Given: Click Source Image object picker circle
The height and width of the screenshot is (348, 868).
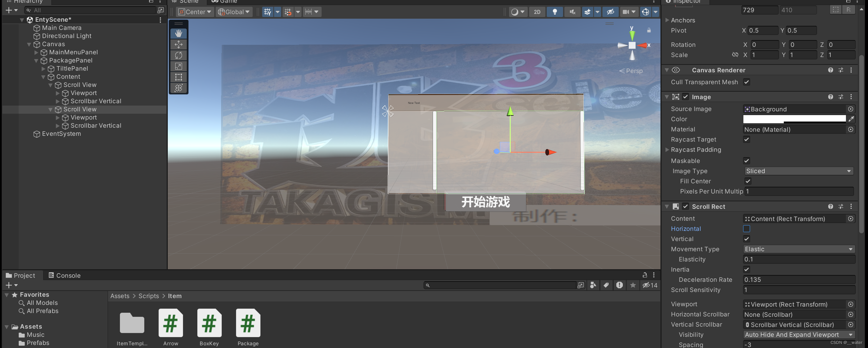Looking at the screenshot, I should click(851, 109).
